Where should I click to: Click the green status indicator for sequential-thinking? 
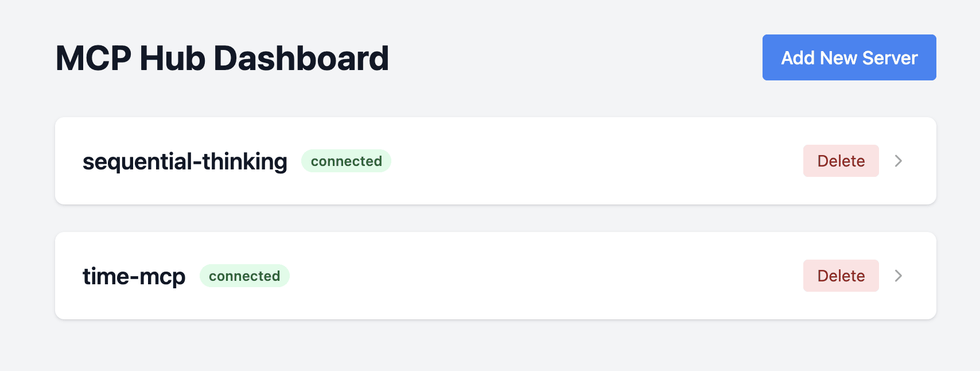(x=346, y=161)
